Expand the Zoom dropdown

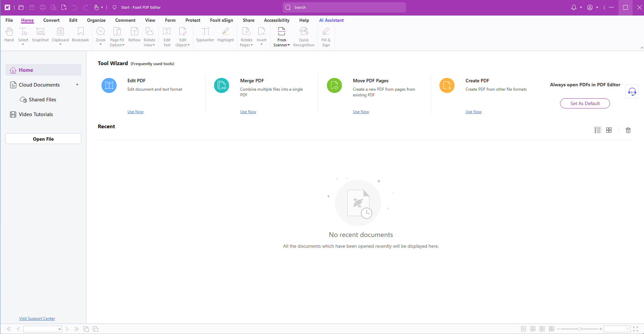[x=100, y=44]
